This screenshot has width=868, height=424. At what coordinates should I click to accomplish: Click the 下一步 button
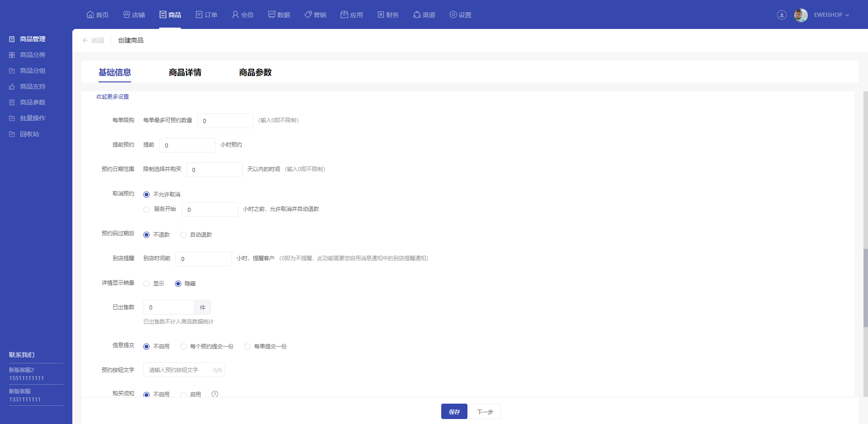485,411
